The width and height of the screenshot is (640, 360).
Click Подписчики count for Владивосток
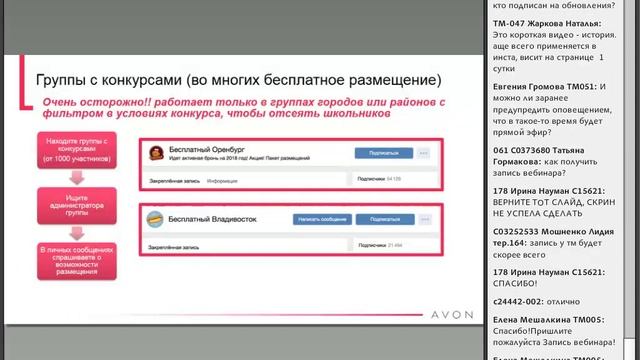tap(380, 245)
